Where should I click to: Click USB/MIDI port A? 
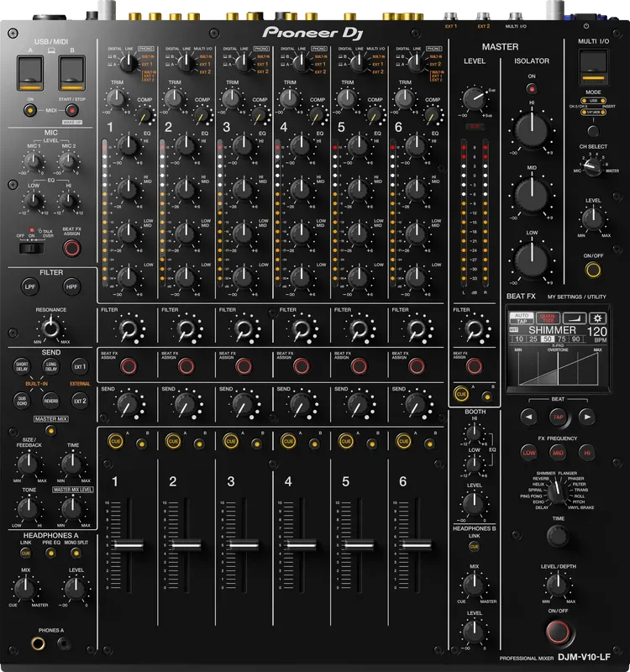[x=30, y=73]
